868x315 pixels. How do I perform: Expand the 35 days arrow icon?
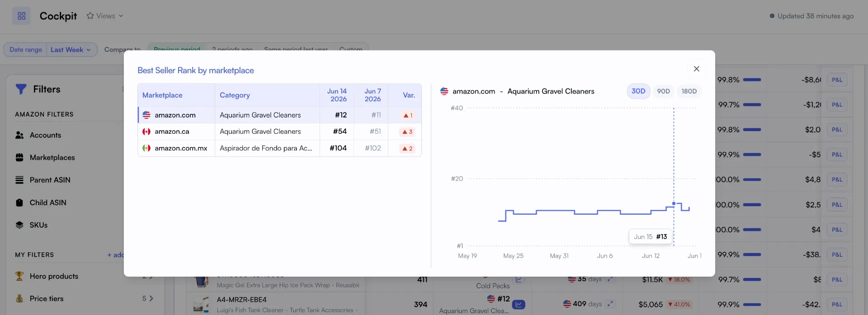(610, 279)
